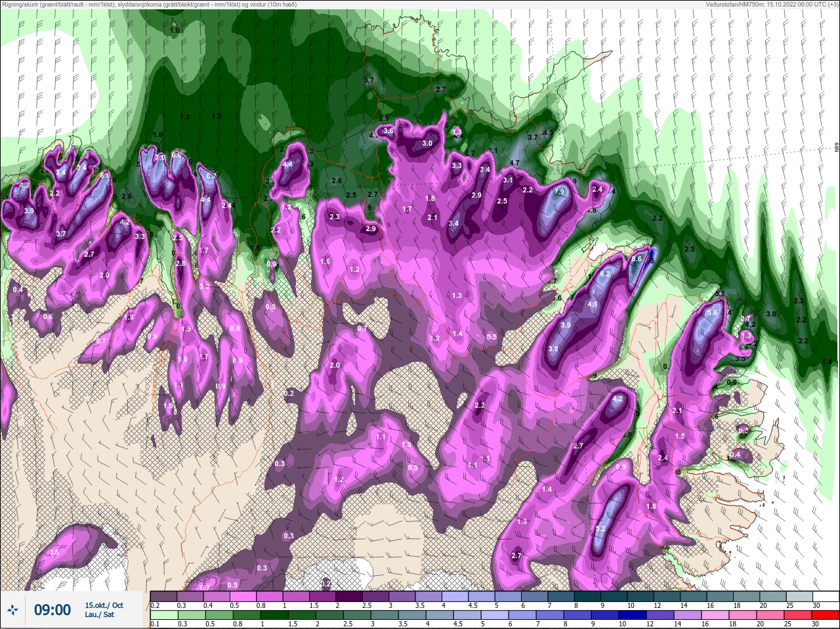The image size is (840, 629).
Task: Click the weekday label 'Lau./ Sat'
Action: pyautogui.click(x=98, y=615)
